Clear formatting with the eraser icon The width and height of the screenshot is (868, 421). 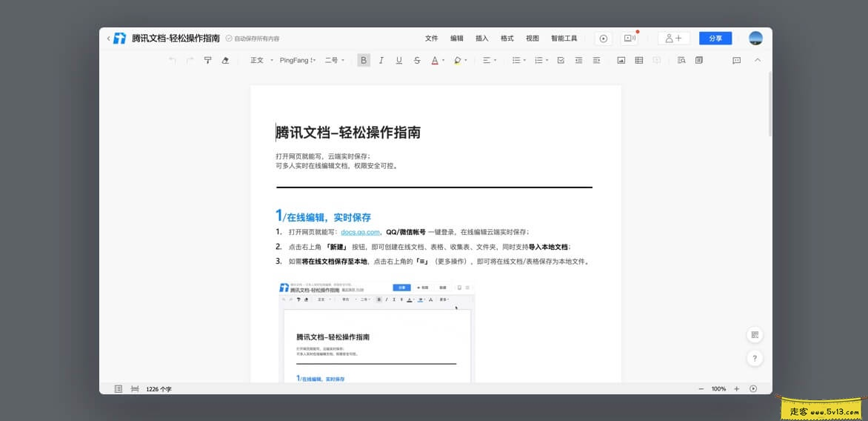225,60
